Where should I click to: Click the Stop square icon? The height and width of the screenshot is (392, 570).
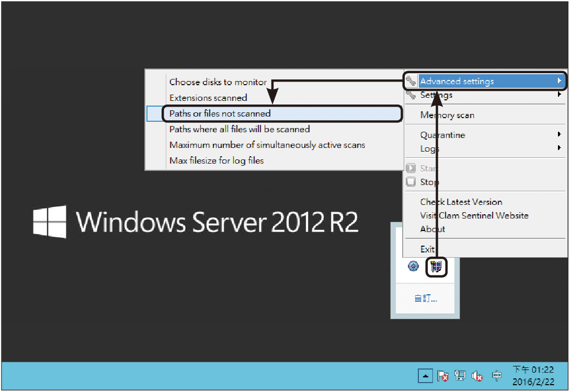[411, 182]
